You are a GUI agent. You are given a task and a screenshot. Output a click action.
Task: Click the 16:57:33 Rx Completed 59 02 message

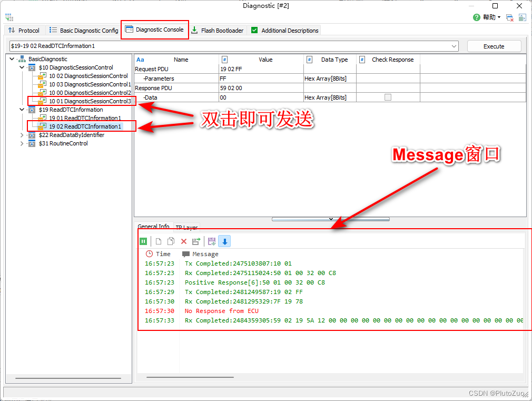click(353, 320)
